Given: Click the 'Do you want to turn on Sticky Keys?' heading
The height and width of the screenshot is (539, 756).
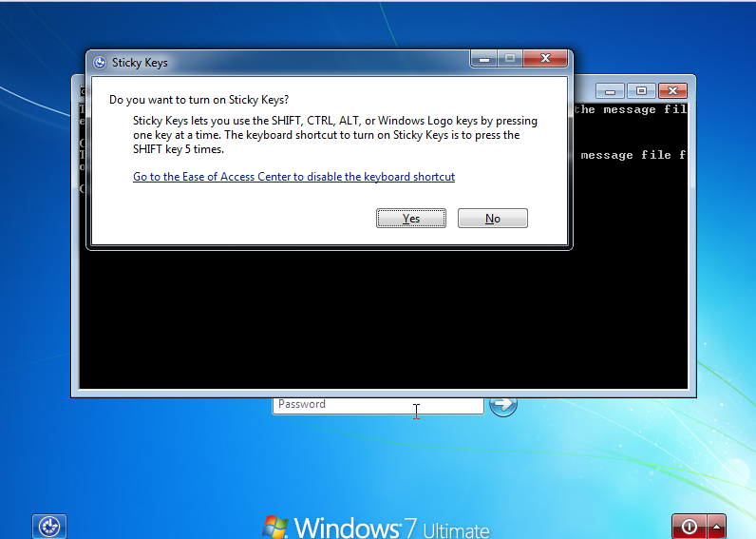Looking at the screenshot, I should pos(198,100).
